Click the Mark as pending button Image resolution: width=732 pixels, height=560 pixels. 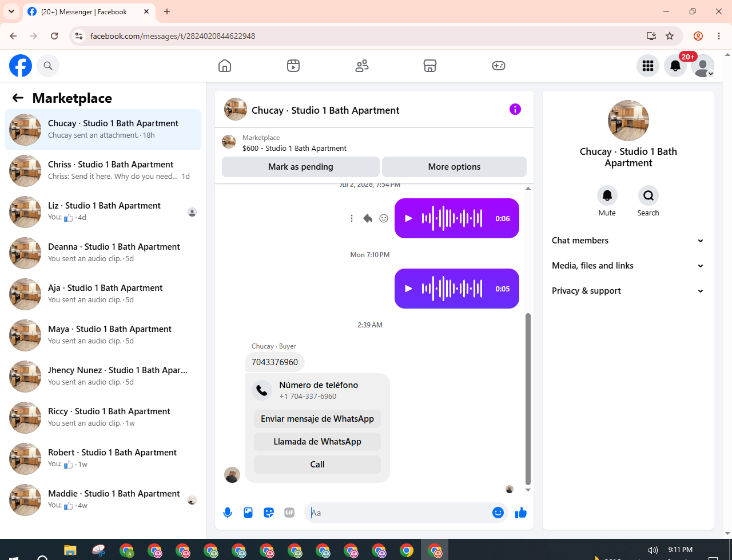301,167
